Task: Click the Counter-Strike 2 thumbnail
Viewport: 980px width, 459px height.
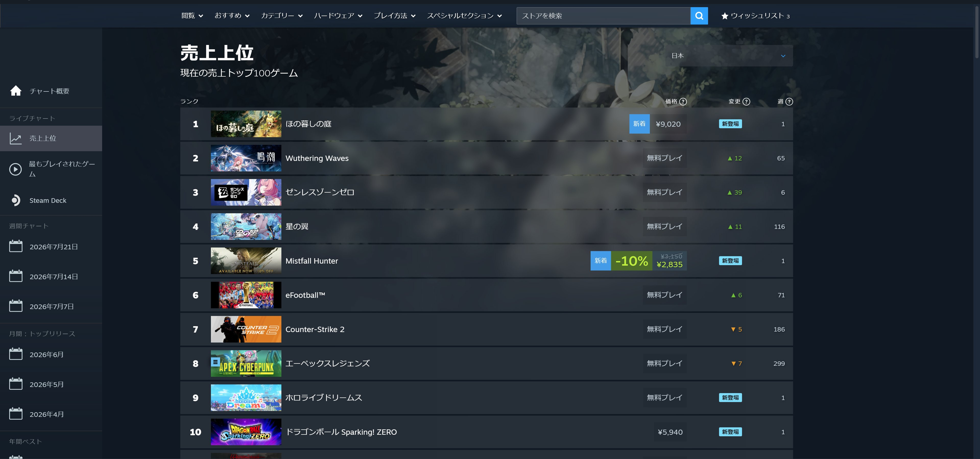Action: coord(246,329)
